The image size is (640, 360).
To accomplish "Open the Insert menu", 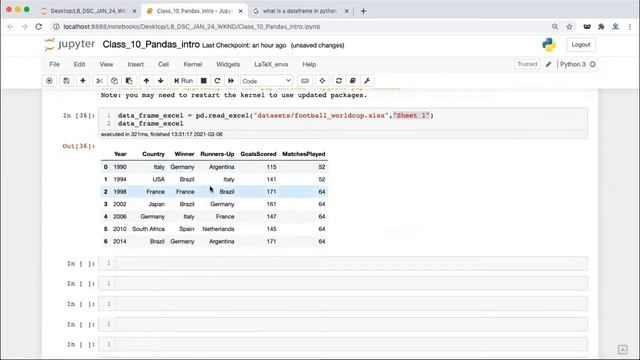I will tap(136, 64).
